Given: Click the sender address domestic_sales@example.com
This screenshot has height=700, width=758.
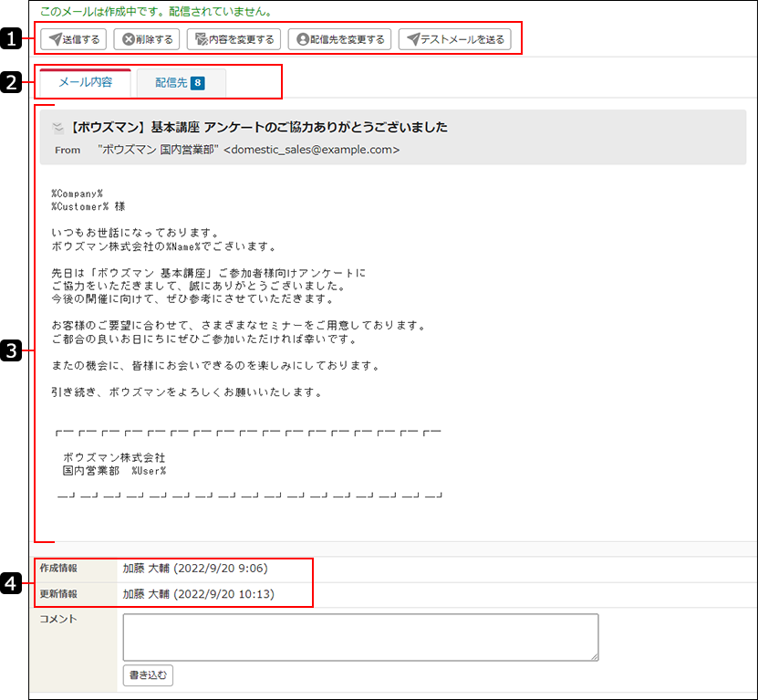Looking at the screenshot, I should (311, 150).
